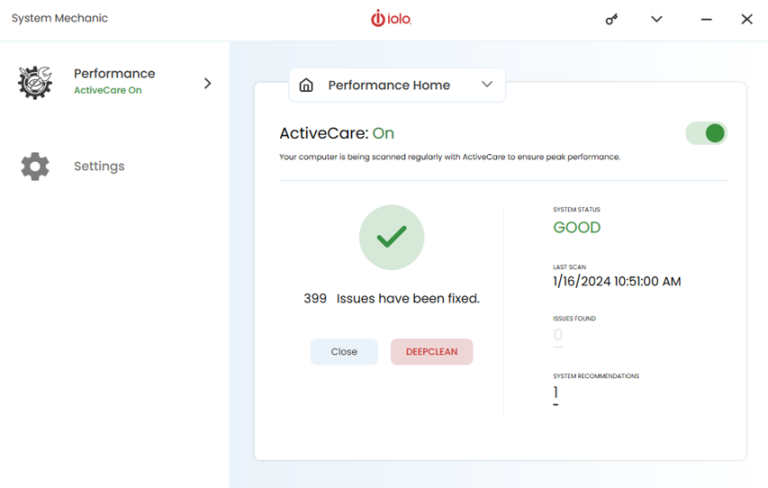Minimize the System Mechanic window

(x=707, y=19)
